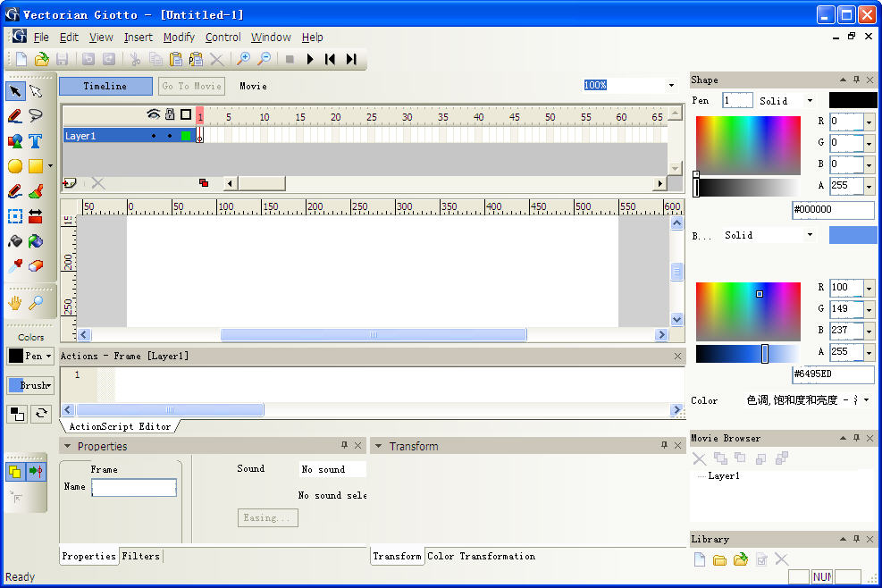Select the Hand pan tool
This screenshot has width=882, height=588.
tap(15, 302)
